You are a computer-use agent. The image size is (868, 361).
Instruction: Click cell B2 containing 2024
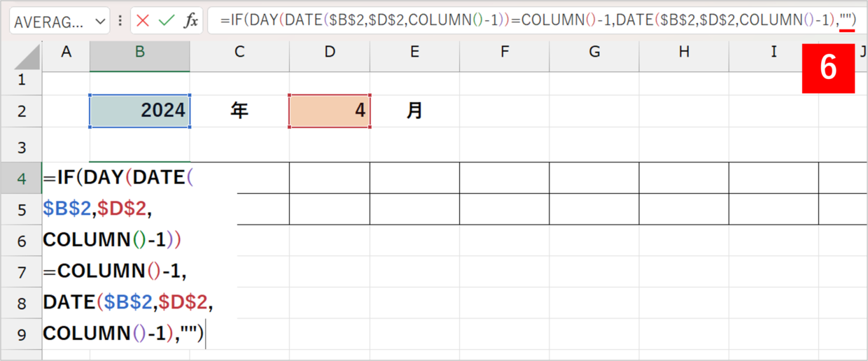click(140, 111)
